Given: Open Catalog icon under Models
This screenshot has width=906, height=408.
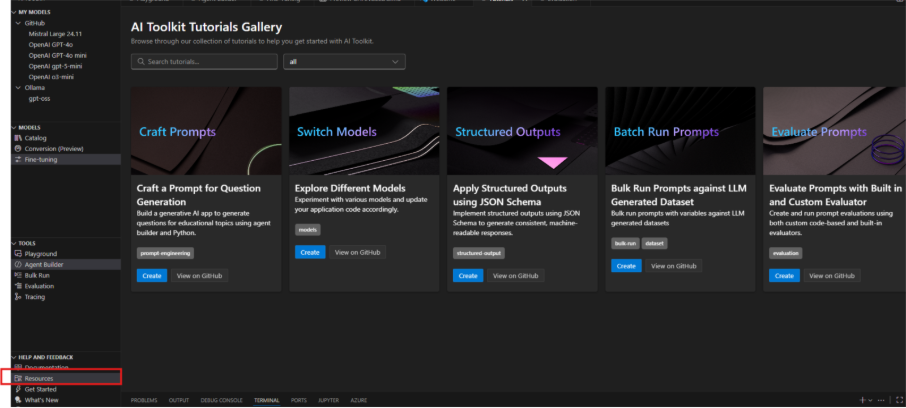Looking at the screenshot, I should coord(18,138).
